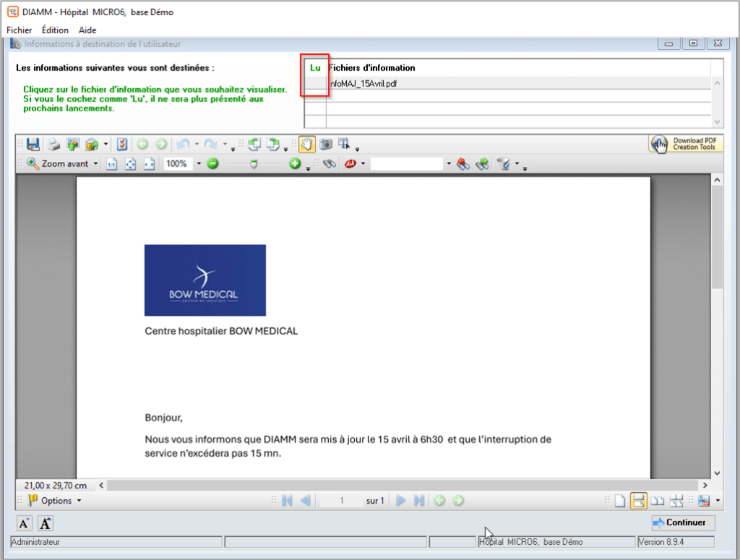Click the BOW MEDICAL logo in the PDF
740x560 pixels.
pyautogui.click(x=205, y=280)
